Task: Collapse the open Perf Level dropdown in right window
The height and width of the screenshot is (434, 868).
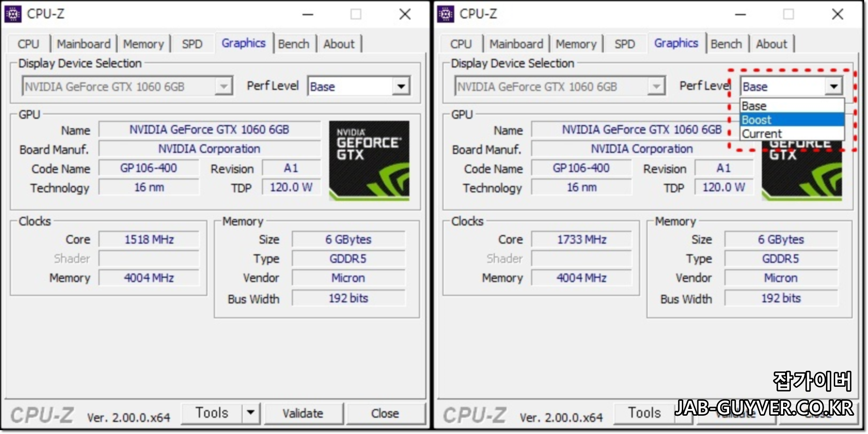Action: point(834,87)
